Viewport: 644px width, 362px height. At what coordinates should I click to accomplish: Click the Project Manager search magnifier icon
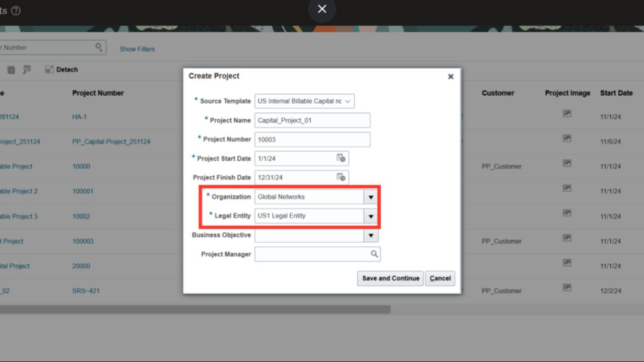click(x=374, y=254)
